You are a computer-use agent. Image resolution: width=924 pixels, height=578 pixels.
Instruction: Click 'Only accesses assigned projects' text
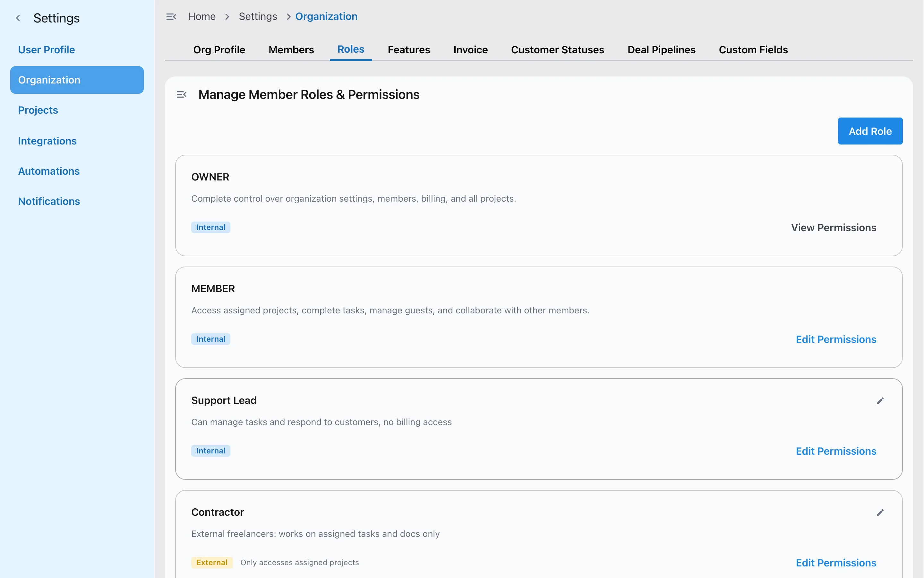300,562
